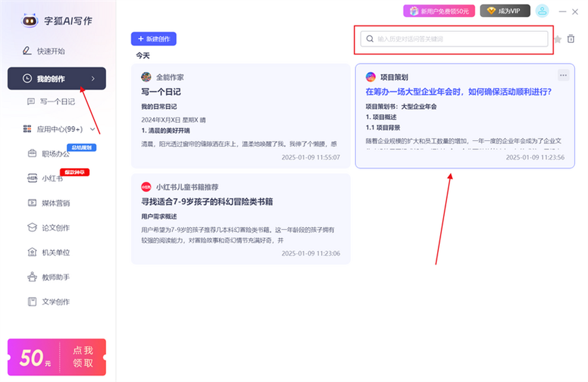Click the magnifier icon in search box
Viewport: 588px width, 382px height.
[370, 39]
